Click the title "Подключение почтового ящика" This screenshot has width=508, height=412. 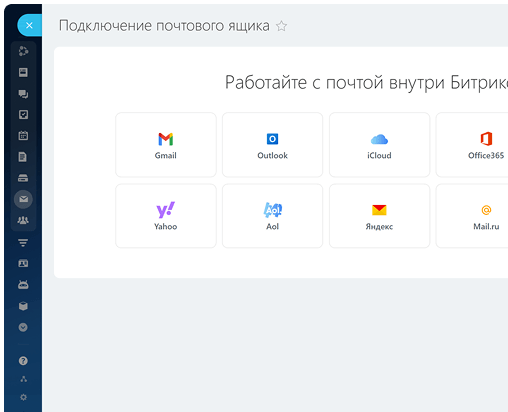[164, 26]
